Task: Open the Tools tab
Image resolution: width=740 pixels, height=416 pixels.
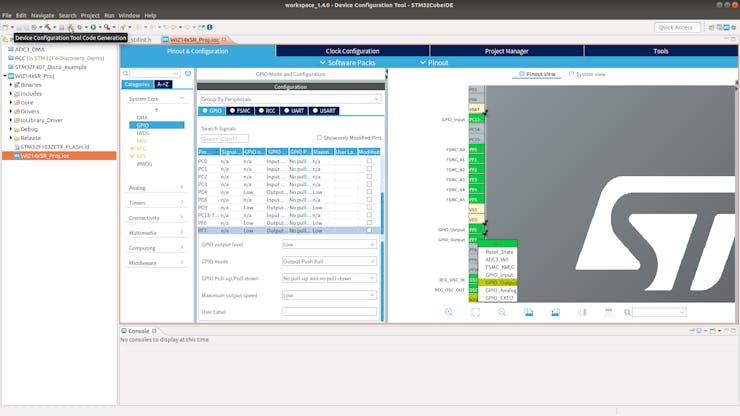Action: click(661, 51)
